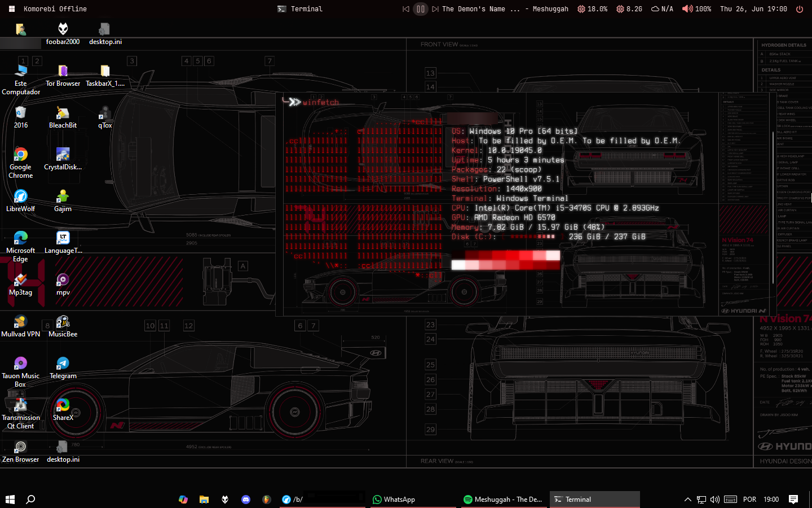Select the TaskbarX_1... desktop file
Image resolution: width=812 pixels, height=508 pixels.
pyautogui.click(x=105, y=76)
